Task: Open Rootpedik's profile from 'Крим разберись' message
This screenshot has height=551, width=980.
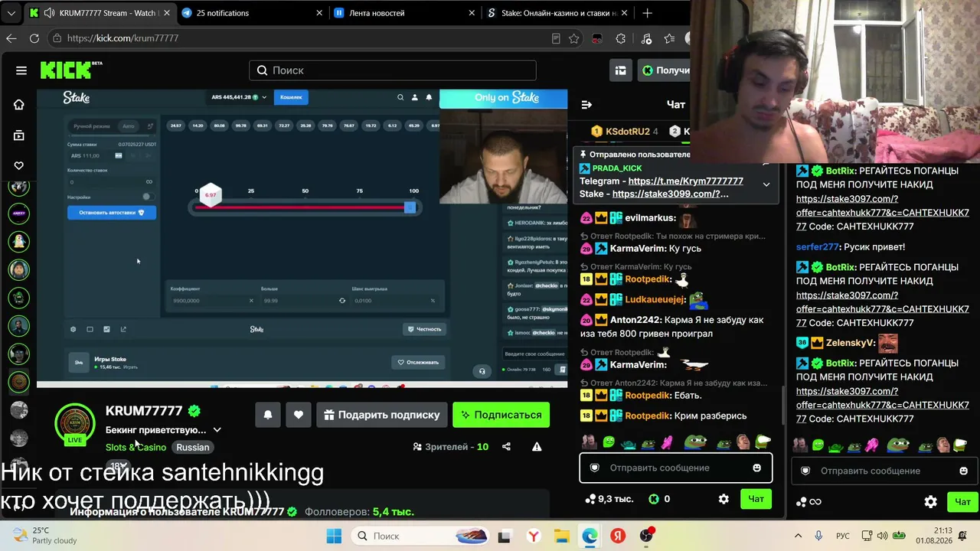Action: pos(647,416)
